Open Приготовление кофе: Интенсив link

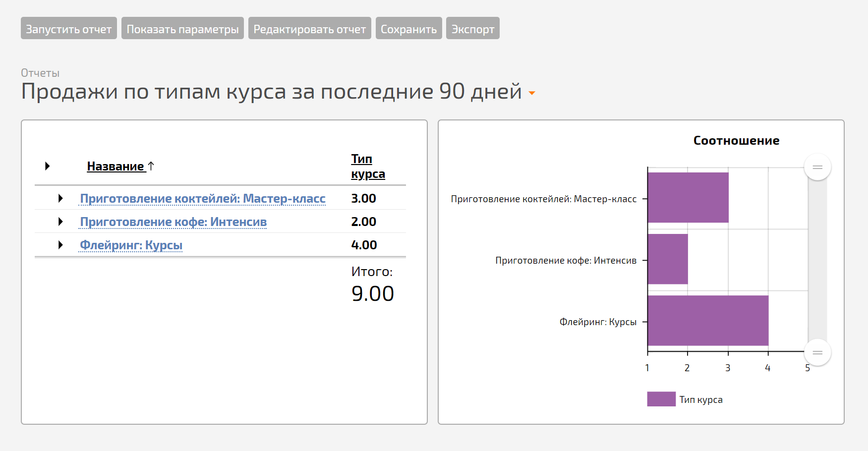click(x=174, y=222)
